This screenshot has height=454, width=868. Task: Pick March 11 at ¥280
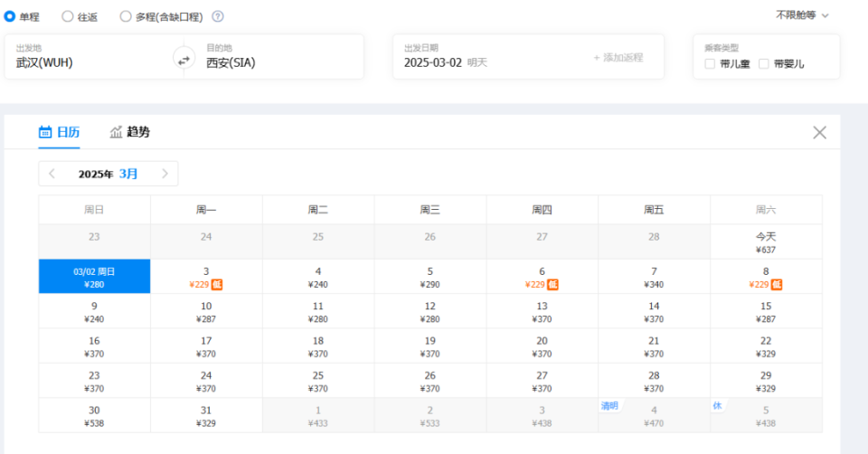[318, 311]
